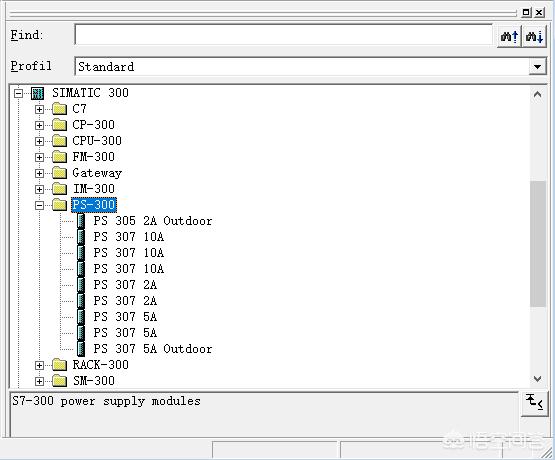Select the highlighted PS-300 label
Viewport: 555px width, 460px height.
[94, 205]
